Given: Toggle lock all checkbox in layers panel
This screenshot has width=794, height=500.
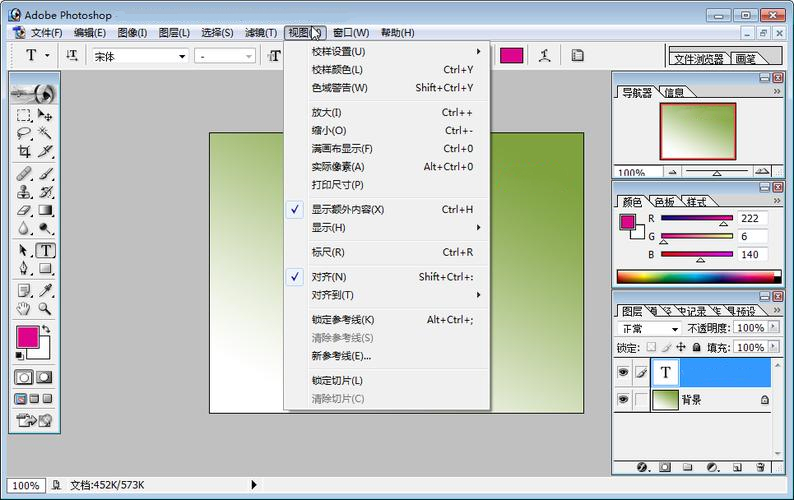Looking at the screenshot, I should 696,347.
